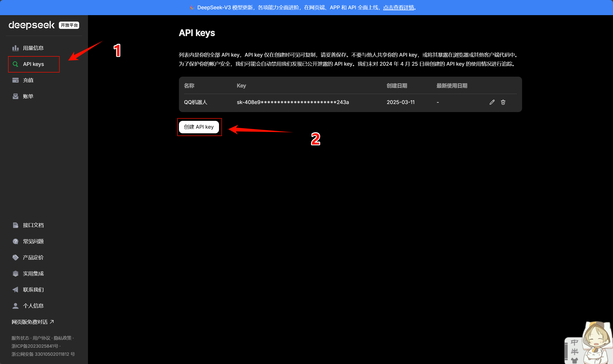
Task: Open the 网页版免费对话 web chat link
Action: (30, 322)
